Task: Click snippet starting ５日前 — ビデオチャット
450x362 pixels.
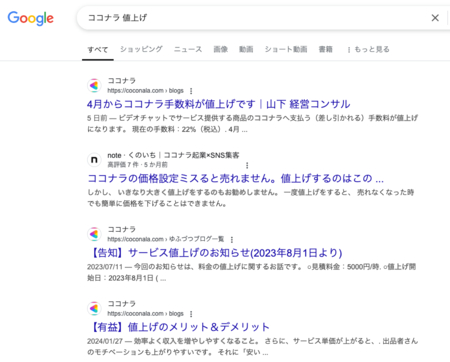Action: point(252,124)
